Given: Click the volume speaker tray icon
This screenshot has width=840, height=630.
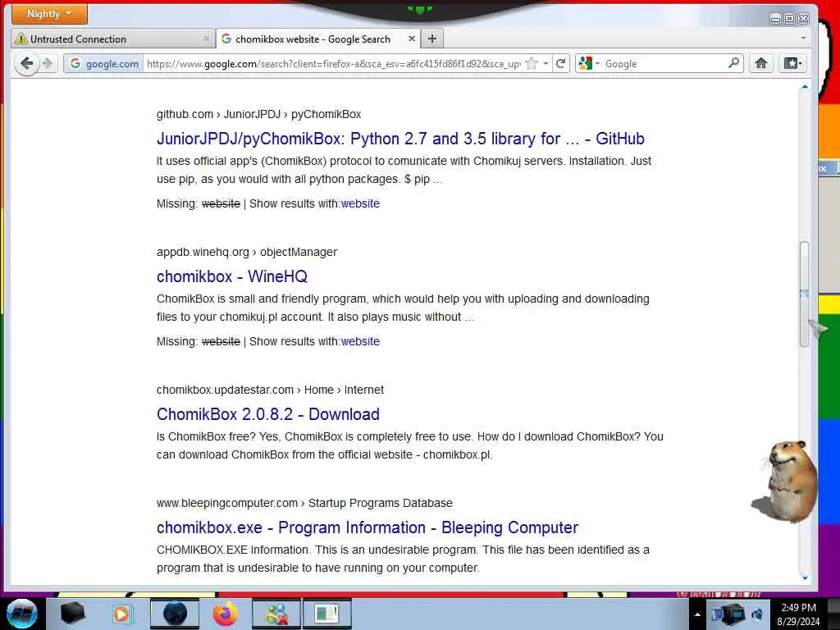Looking at the screenshot, I should 757,614.
